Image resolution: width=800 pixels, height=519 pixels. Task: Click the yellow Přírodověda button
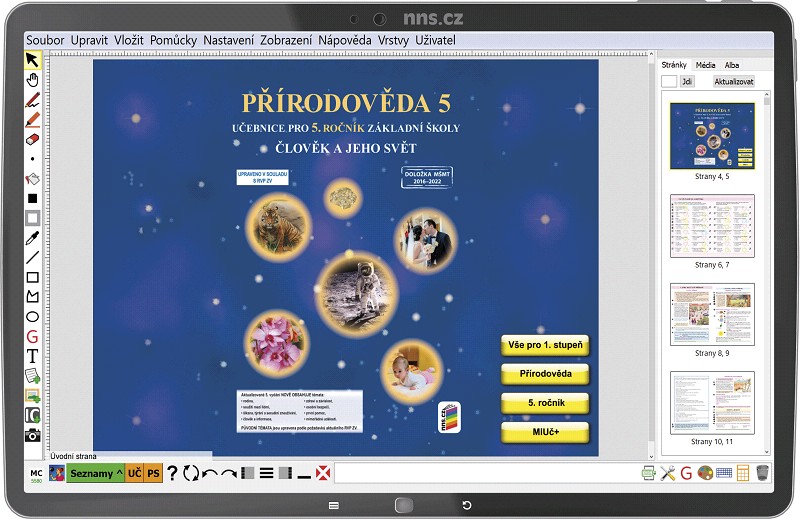coord(545,374)
